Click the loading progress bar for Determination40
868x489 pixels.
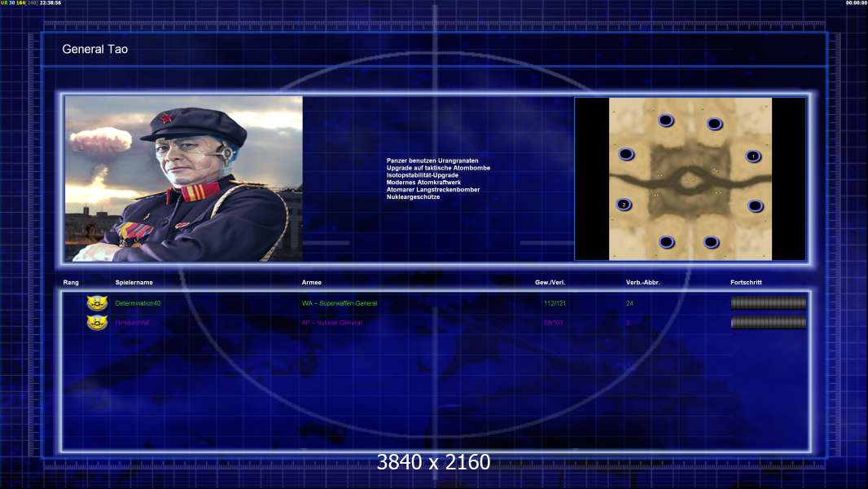coord(769,303)
